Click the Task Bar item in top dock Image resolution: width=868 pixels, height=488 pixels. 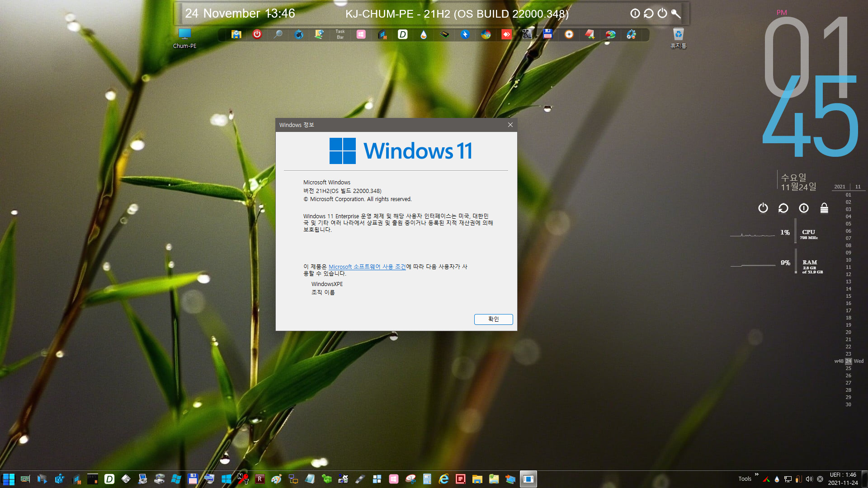click(340, 34)
